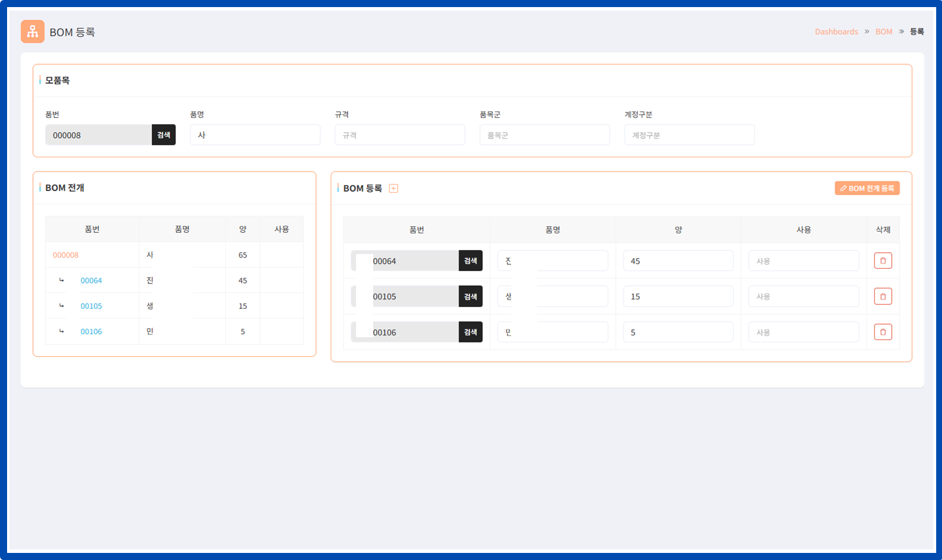Select part 000008 in BOM 전개 tree

65,255
